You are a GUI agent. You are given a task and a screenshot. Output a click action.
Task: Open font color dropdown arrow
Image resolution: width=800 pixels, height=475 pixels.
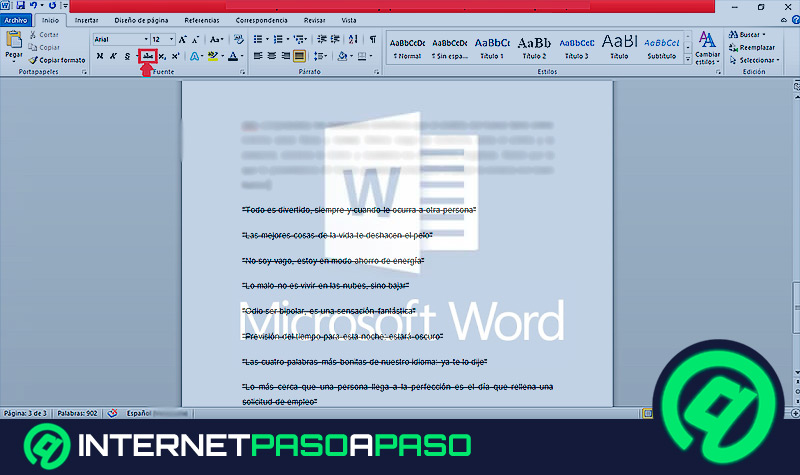coord(242,56)
